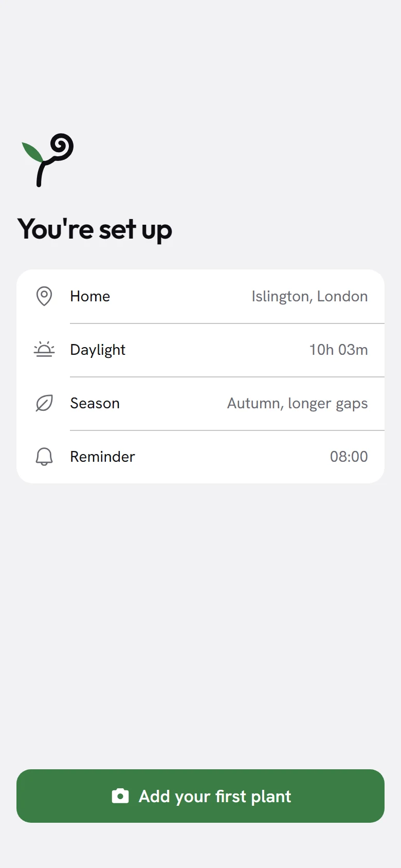Open the Home row label
The image size is (401, 868).
[90, 296]
